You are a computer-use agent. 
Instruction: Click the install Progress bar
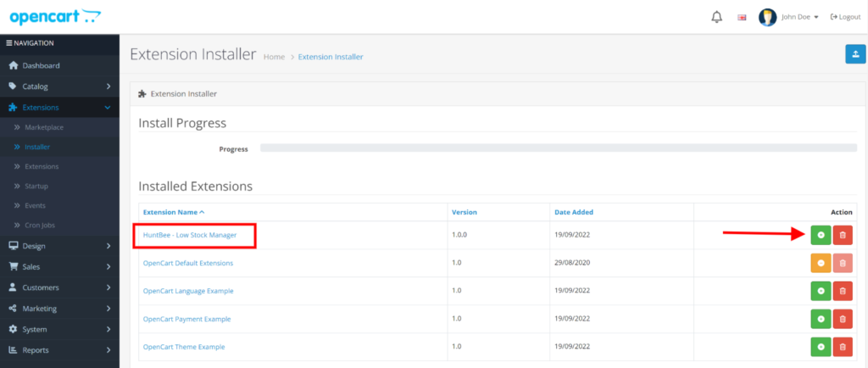click(x=559, y=148)
